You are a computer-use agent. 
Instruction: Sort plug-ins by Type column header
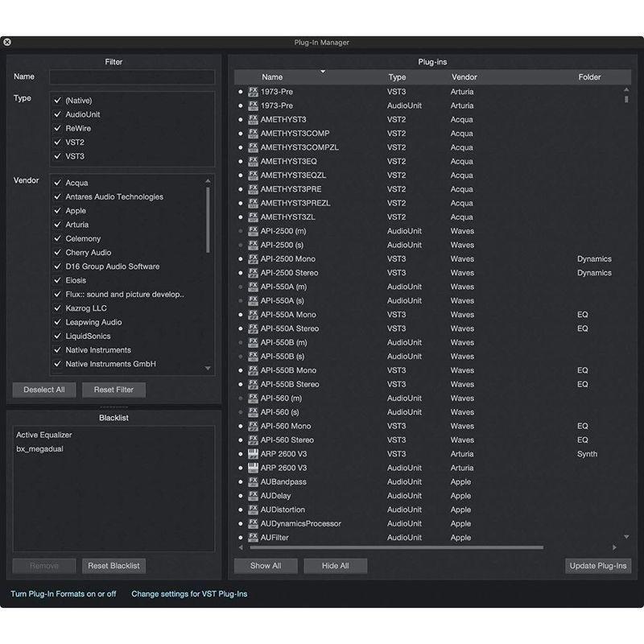(x=397, y=77)
